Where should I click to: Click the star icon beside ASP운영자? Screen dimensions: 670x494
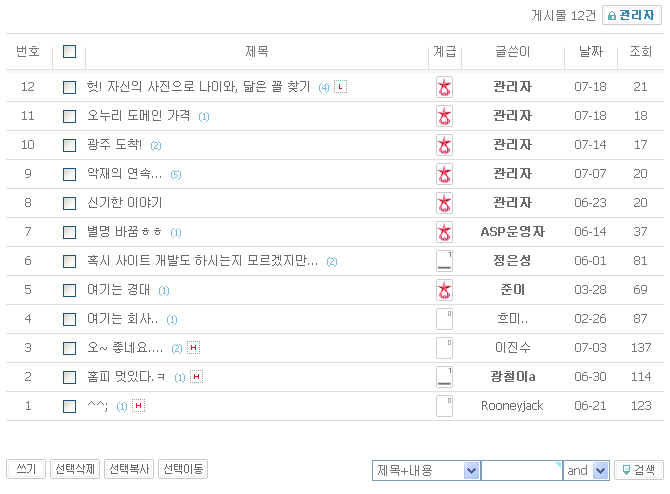(444, 232)
